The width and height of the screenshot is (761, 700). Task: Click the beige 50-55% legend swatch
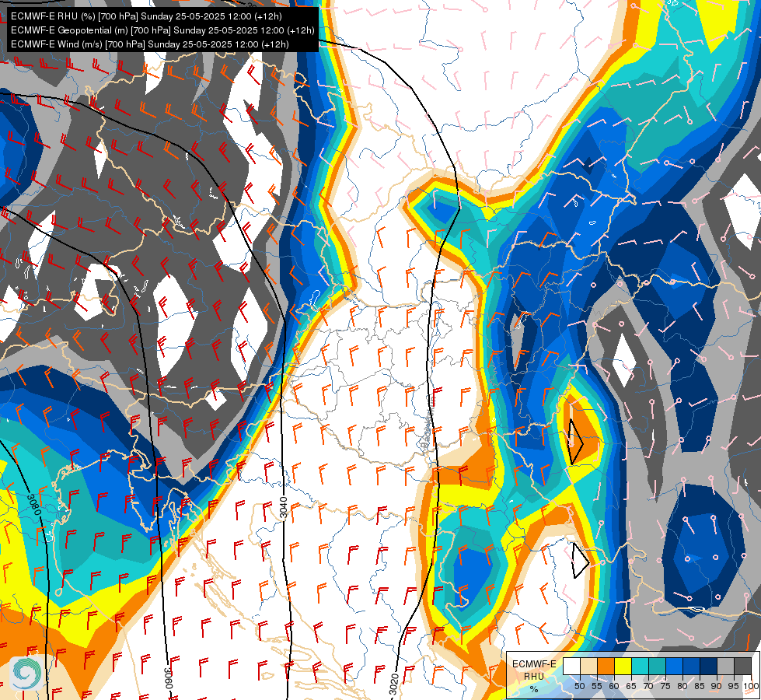point(588,666)
